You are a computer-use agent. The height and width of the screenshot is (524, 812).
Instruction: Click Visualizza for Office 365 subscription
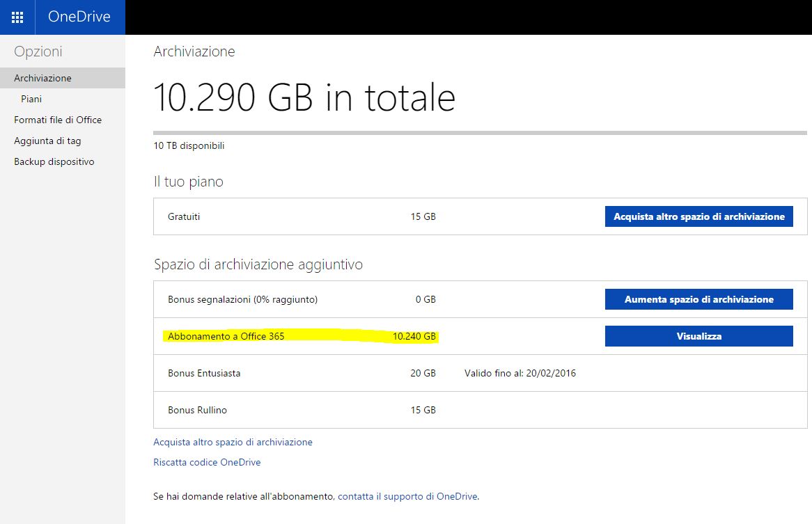(x=698, y=336)
